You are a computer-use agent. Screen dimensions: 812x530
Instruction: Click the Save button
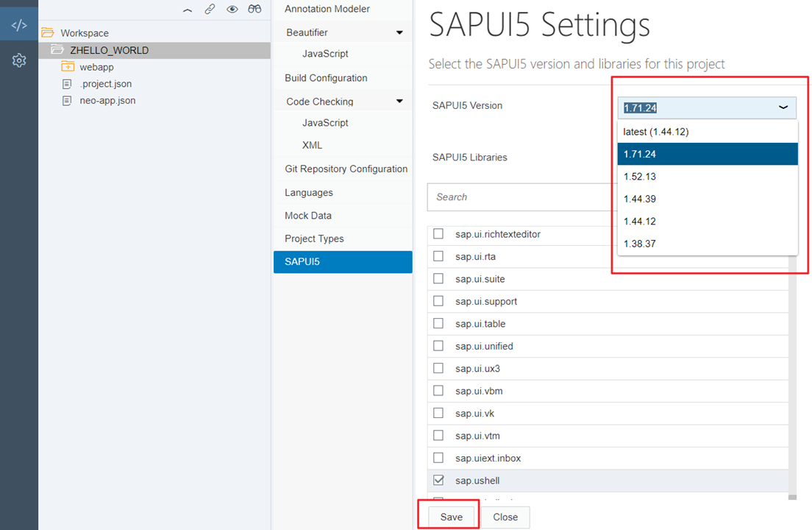pyautogui.click(x=451, y=517)
